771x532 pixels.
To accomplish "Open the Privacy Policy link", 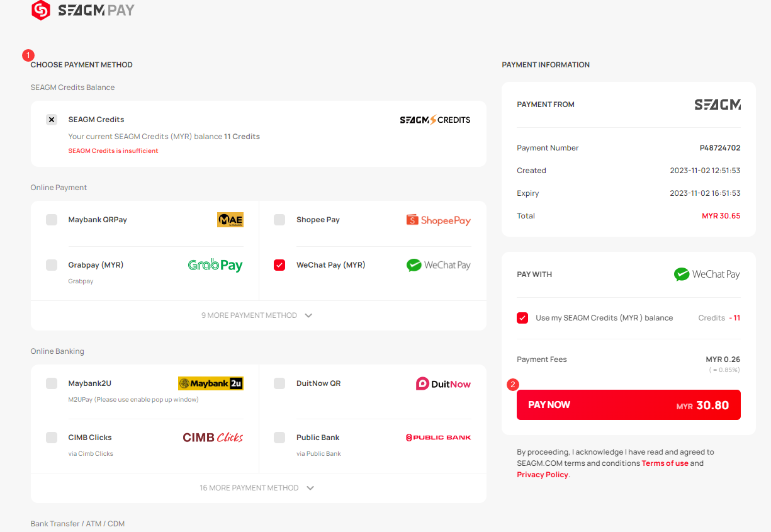I will (x=543, y=475).
